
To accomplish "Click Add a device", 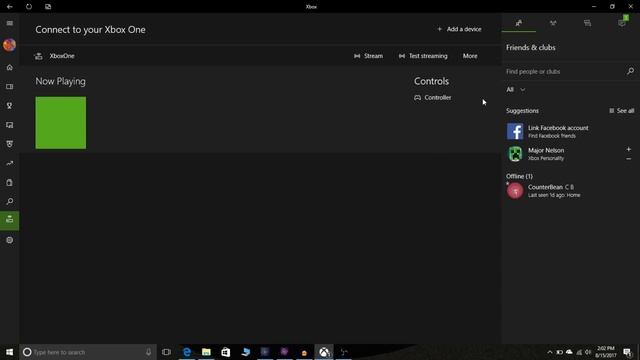I will [x=459, y=29].
